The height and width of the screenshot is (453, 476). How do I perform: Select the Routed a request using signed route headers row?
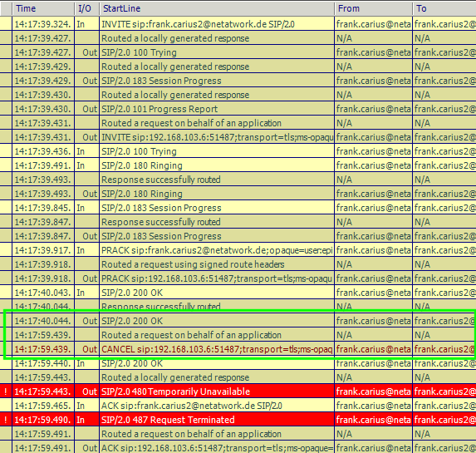pos(238,264)
